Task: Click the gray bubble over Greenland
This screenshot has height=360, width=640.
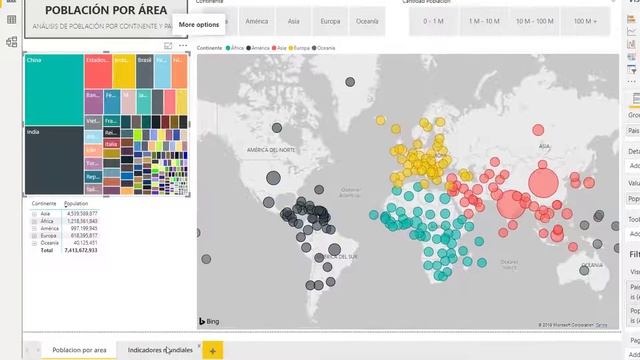Action: 350,82
